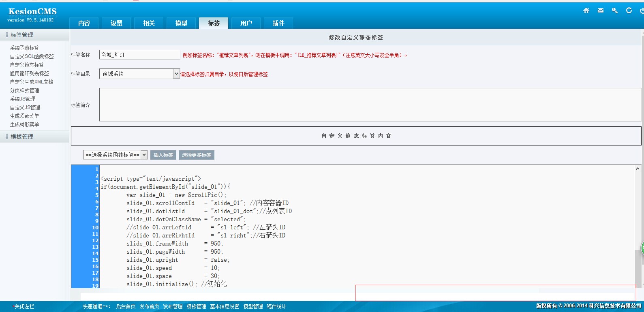Image resolution: width=644 pixels, height=312 pixels.
Task: Open 基本信息设置 quick link
Action: 225,306
